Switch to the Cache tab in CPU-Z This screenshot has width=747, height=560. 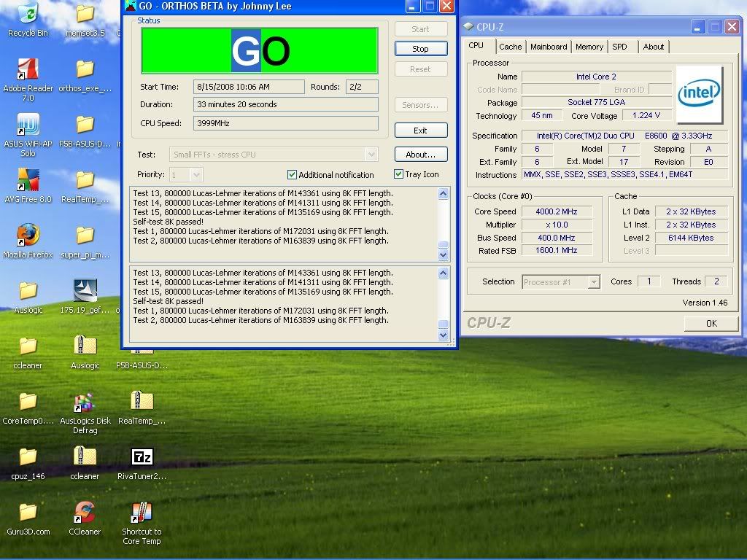coord(510,47)
